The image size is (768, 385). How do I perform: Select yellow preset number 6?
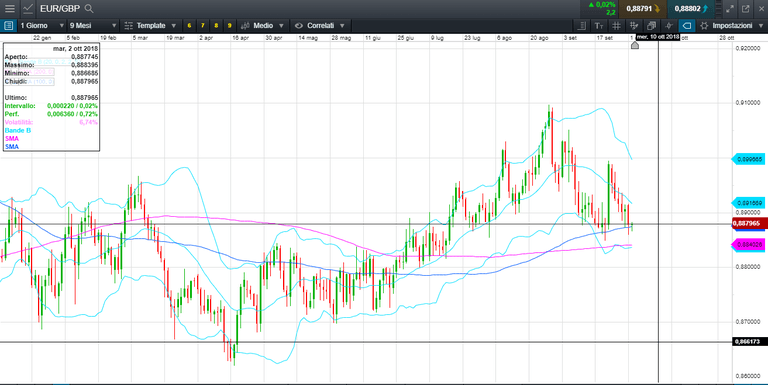point(190,25)
